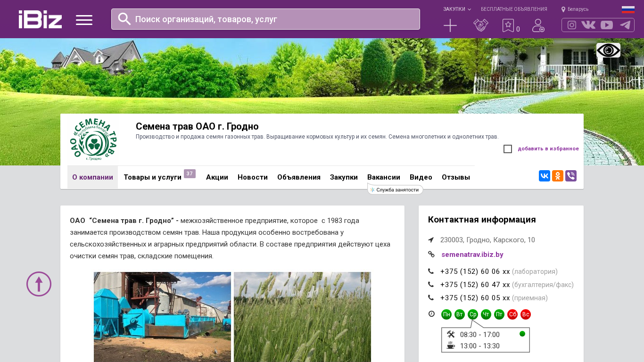Click the handshake icon in header
644x362 pixels.
pyautogui.click(x=480, y=25)
